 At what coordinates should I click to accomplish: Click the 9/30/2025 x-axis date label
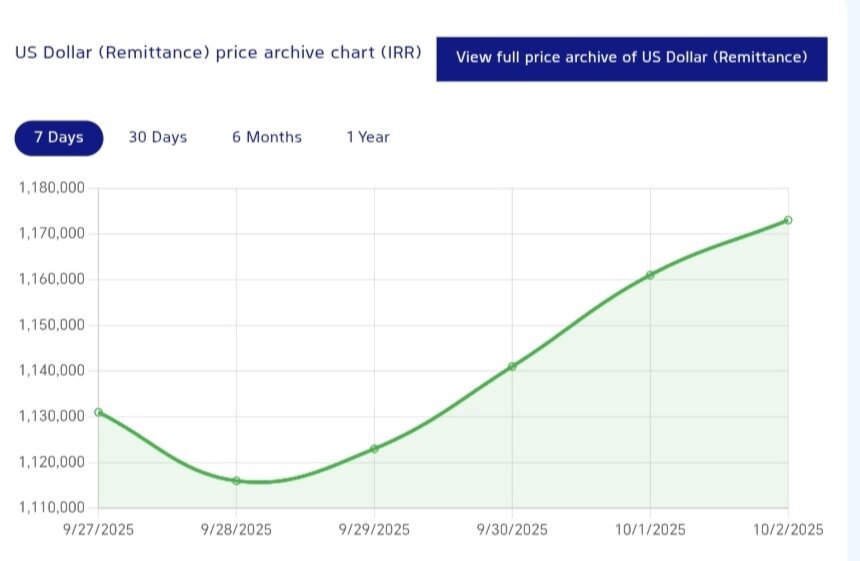(512, 529)
